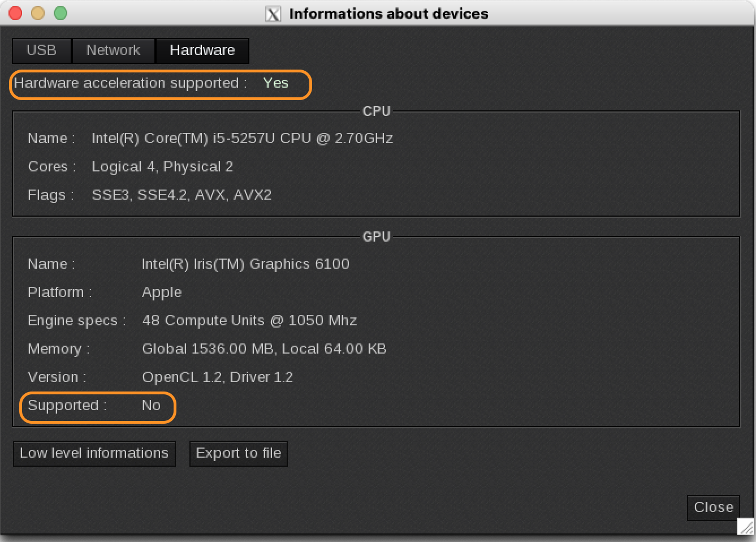Switch to the USB tab
The image size is (756, 542).
click(41, 50)
